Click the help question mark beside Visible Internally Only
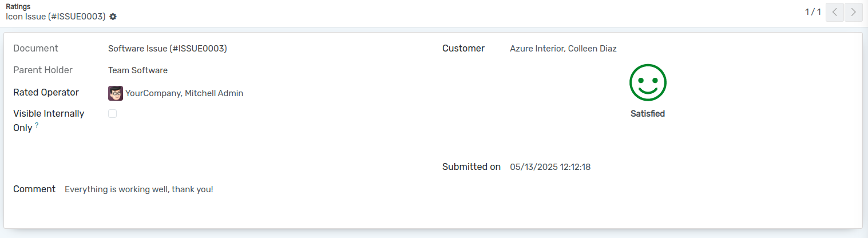The height and width of the screenshot is (238, 868). [x=37, y=125]
